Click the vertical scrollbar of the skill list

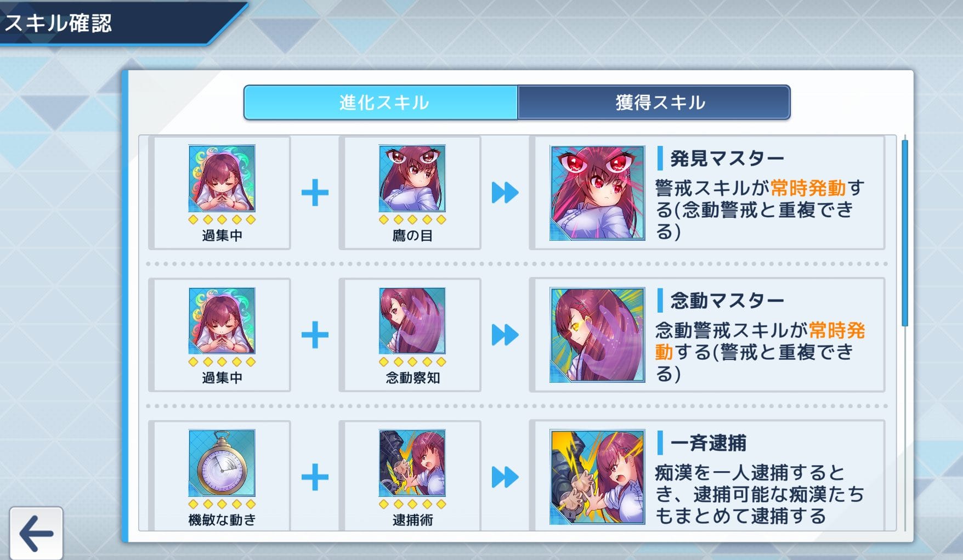[x=904, y=233]
